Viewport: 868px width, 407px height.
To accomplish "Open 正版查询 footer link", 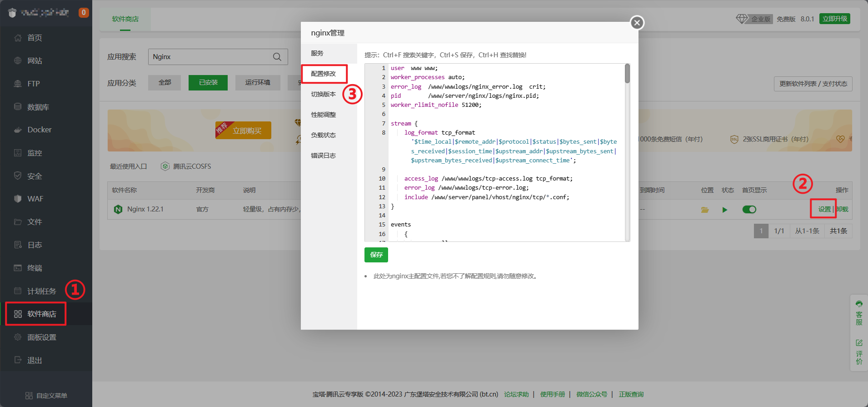I will pyautogui.click(x=631, y=394).
